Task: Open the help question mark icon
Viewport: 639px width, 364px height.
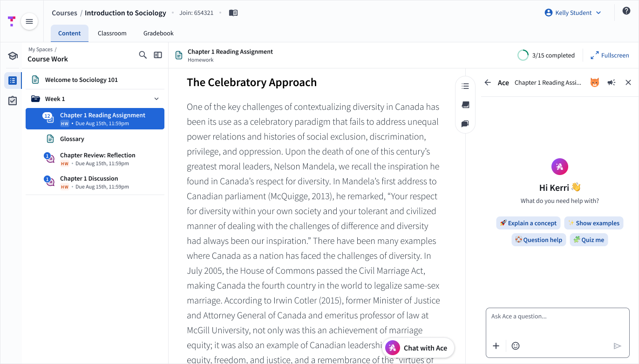Action: tap(626, 11)
